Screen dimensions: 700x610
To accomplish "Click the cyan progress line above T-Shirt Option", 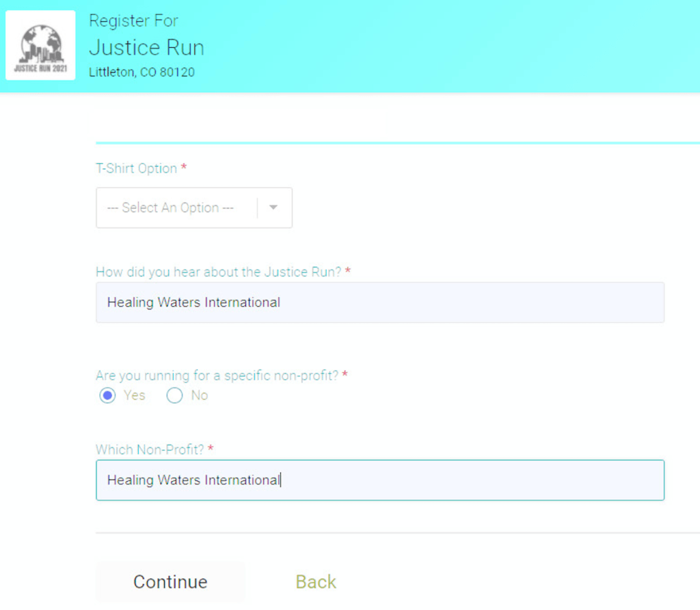I will (396, 143).
